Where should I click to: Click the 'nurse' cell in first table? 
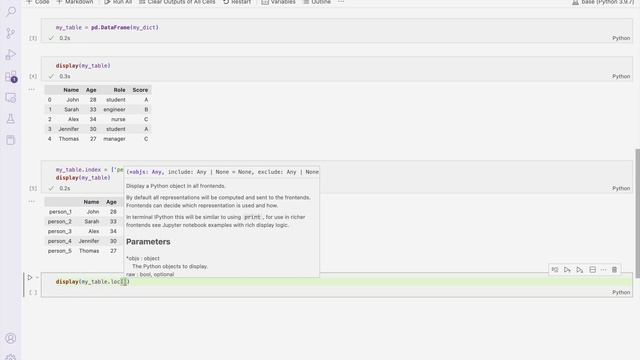pos(118,119)
